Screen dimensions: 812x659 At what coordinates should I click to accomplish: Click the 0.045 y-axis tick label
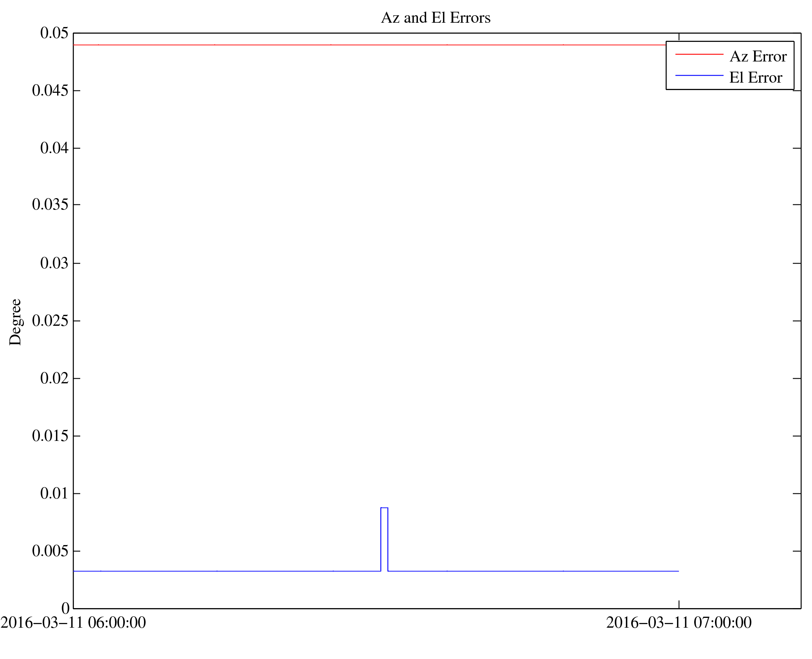point(50,90)
